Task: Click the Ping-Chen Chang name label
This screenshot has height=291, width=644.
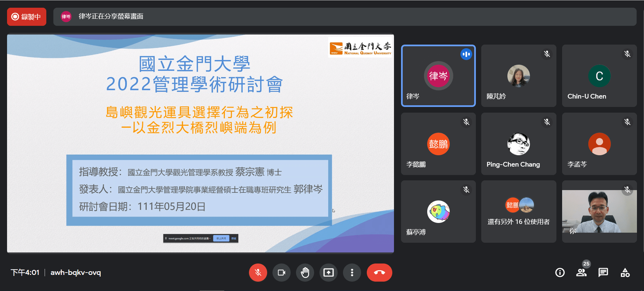Action: pos(513,164)
